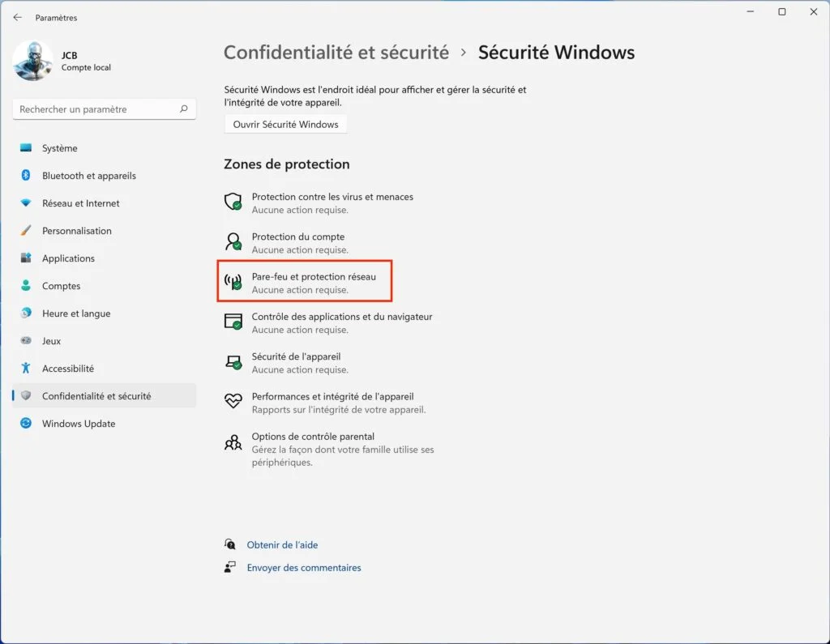Viewport: 830px width, 644px height.
Task: Click the Ouvrir Sécurité Windows button
Action: pos(285,123)
